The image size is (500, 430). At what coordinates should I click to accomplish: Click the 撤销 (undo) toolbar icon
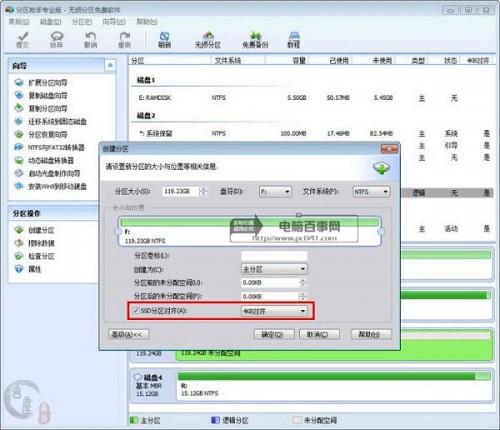(90, 40)
